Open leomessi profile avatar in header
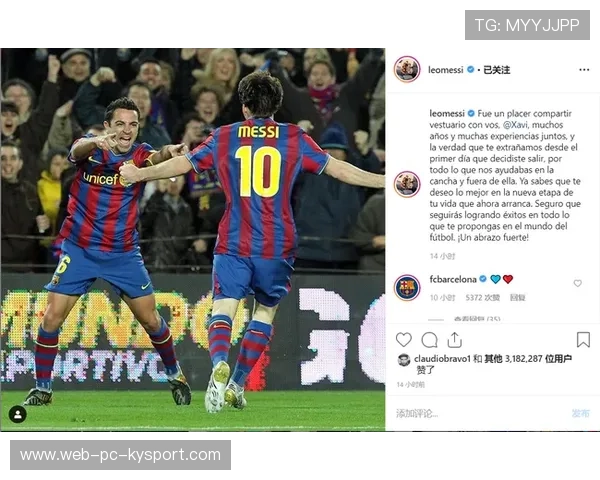 (407, 69)
